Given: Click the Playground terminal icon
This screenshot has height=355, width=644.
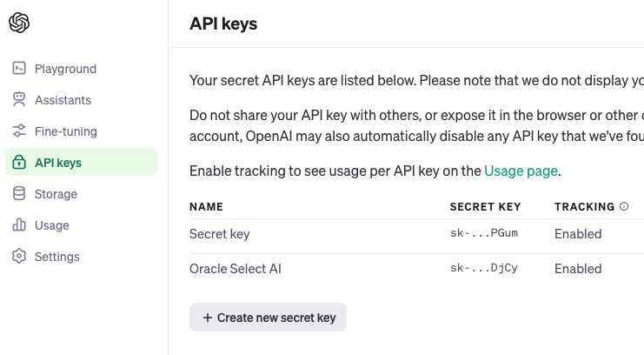Looking at the screenshot, I should click(19, 69).
